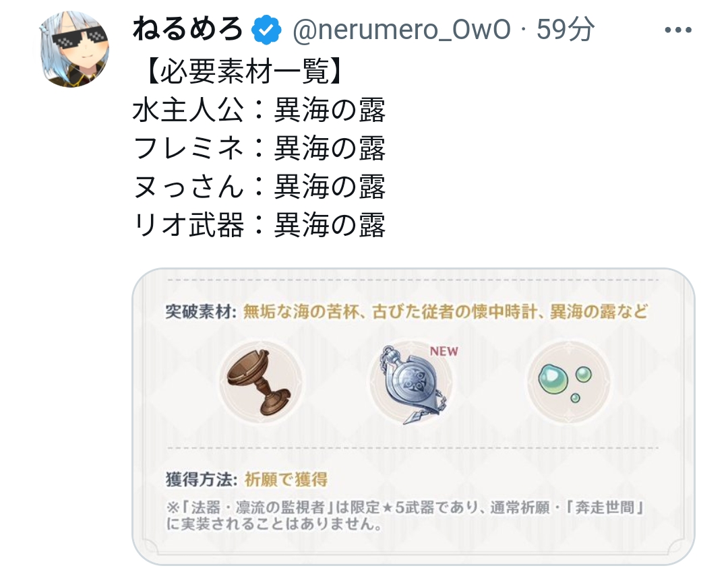Open the ねるめろ display name link

pyautogui.click(x=187, y=29)
